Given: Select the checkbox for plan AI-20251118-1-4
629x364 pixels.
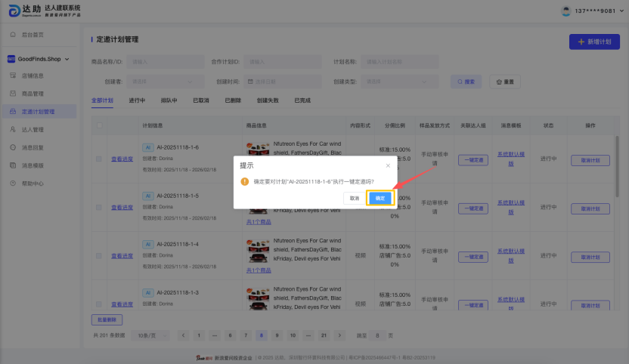Looking at the screenshot, I should 98,256.
